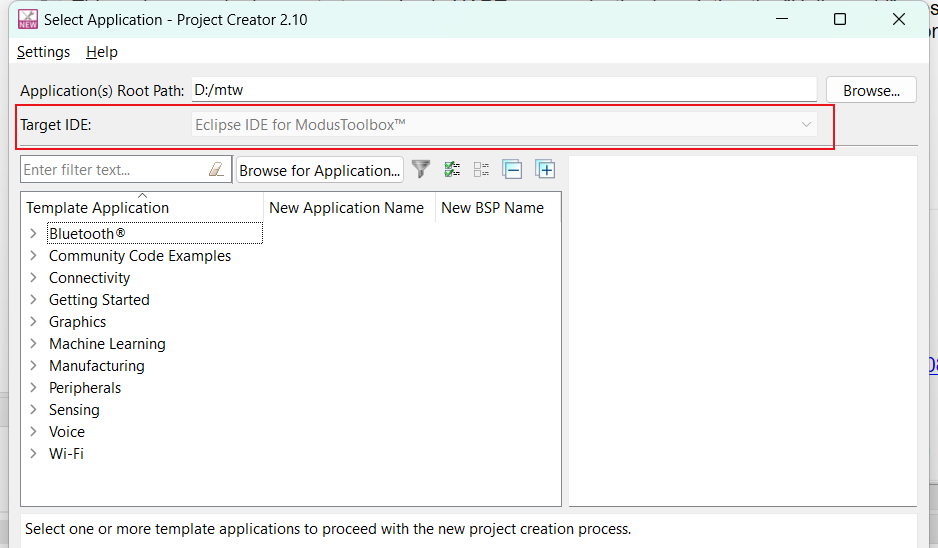
Task: Select the Voice row text
Action: pos(67,431)
